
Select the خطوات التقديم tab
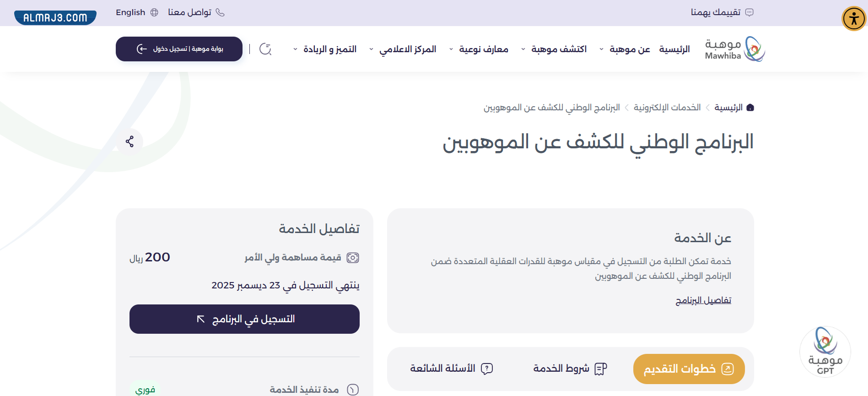tap(689, 369)
